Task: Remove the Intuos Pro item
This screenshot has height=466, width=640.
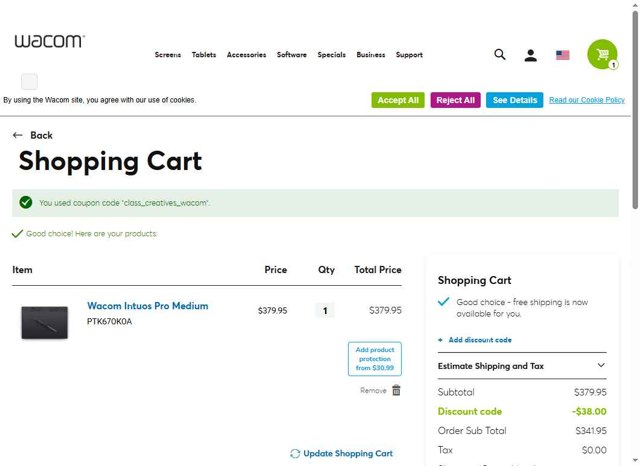Action: point(373,391)
